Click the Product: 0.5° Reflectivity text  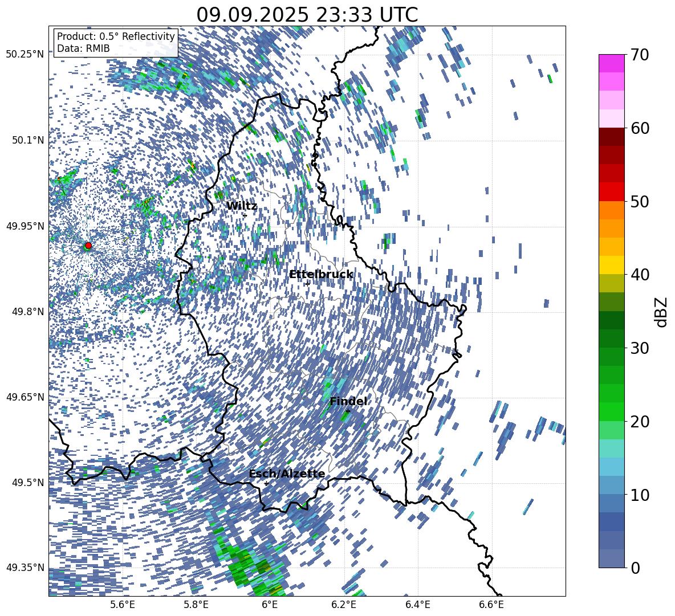click(116, 36)
